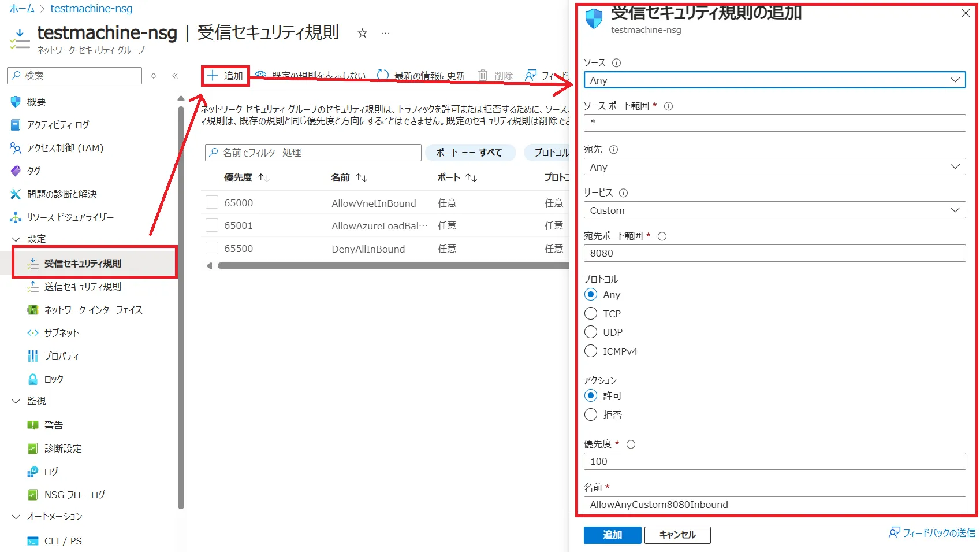Click the info icon next to ソース label
The image size is (980, 552).
(616, 63)
